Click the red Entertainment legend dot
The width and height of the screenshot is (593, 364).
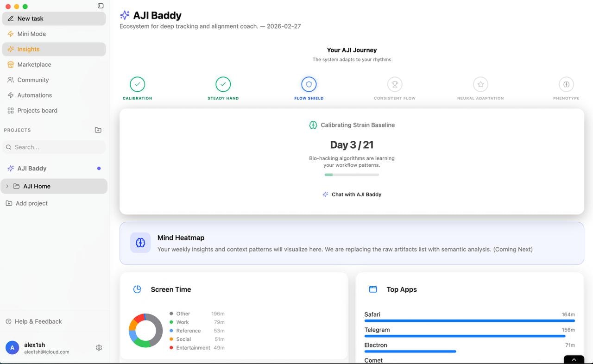171,348
